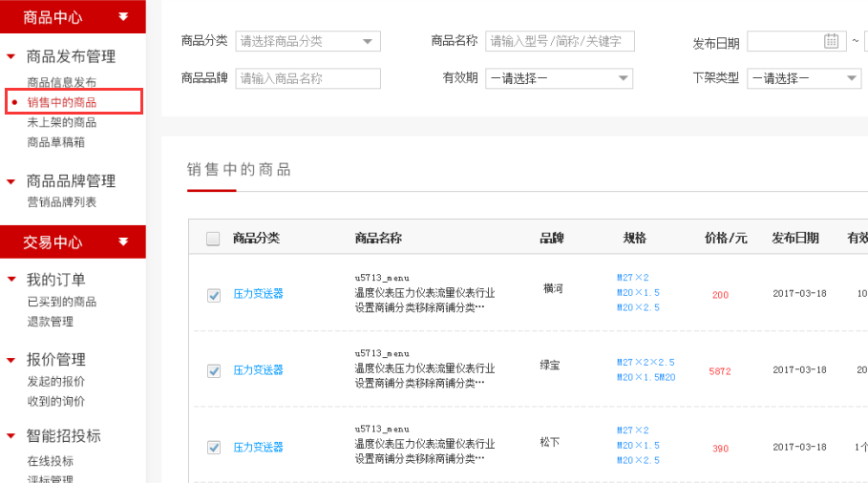
Task: Click the 商品中心 header title
Action: pyautogui.click(x=53, y=17)
